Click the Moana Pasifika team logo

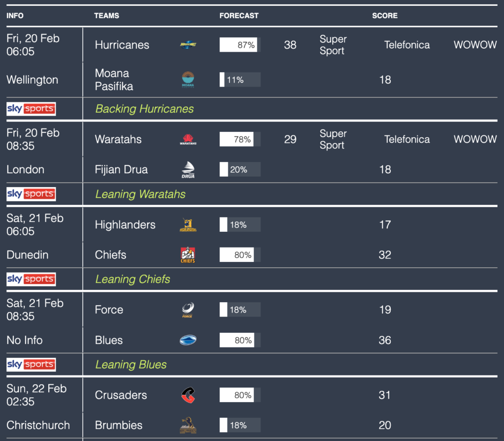(x=188, y=80)
